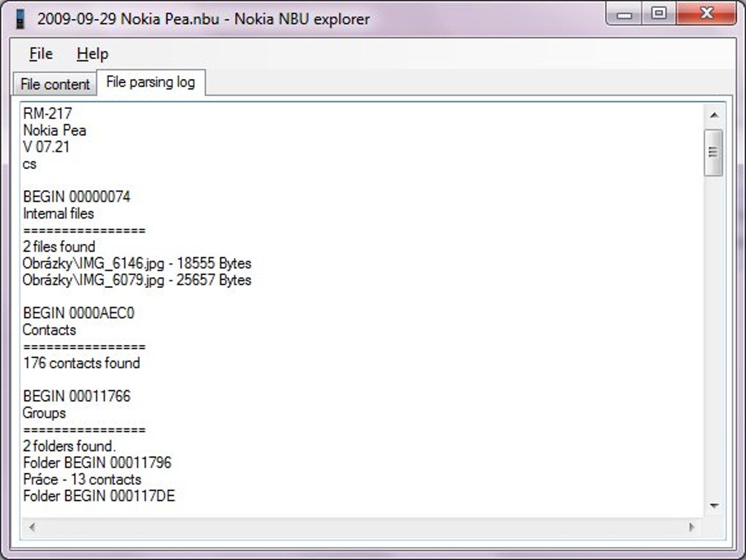Click the vertical scrollbar thumb

pyautogui.click(x=713, y=153)
